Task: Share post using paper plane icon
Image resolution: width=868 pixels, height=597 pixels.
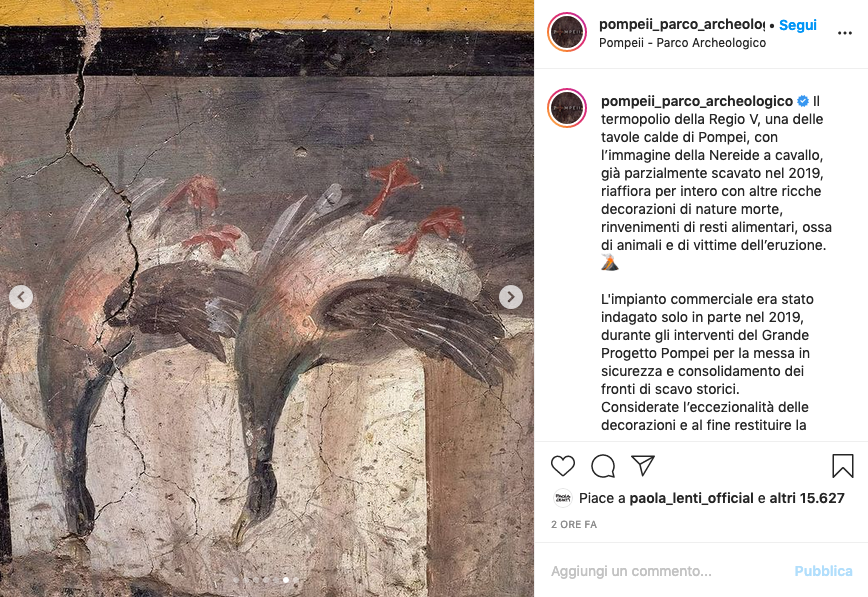Action: point(643,466)
